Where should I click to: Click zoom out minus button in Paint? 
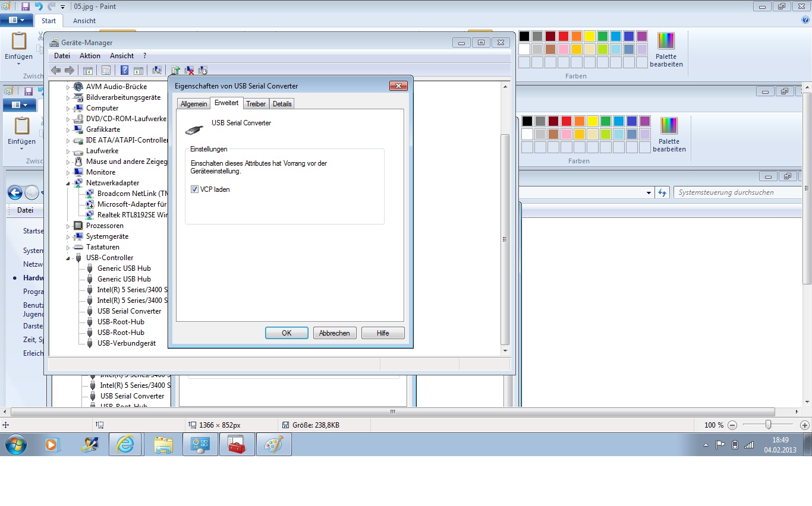732,425
